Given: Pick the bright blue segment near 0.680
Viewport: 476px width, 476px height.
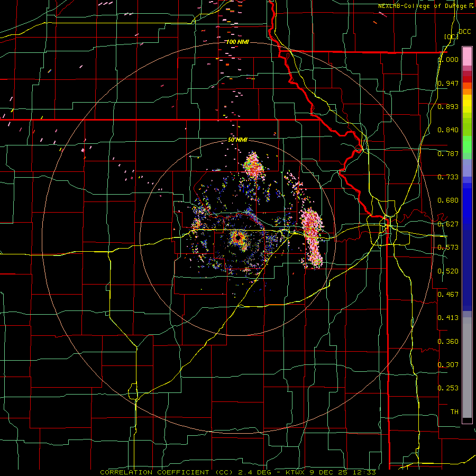Looking at the screenshot, I should (467, 206).
